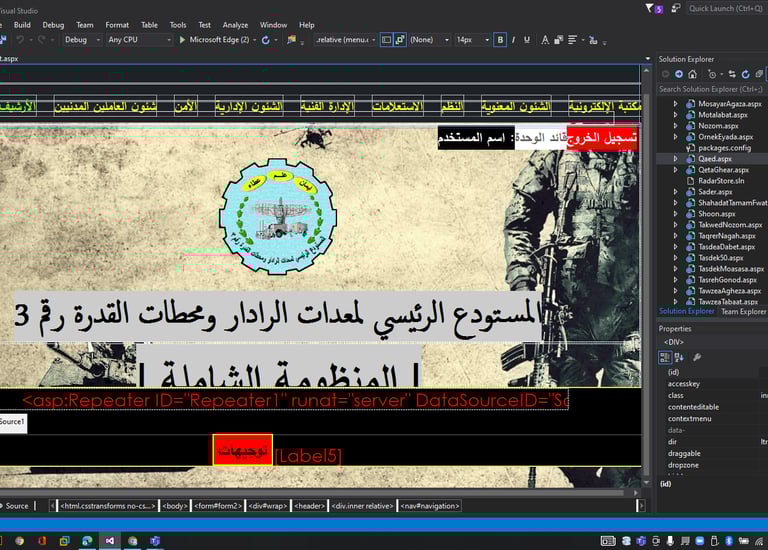Click the Quick Launch search box
Viewport: 768px width, 550px height.
pyautogui.click(x=727, y=8)
